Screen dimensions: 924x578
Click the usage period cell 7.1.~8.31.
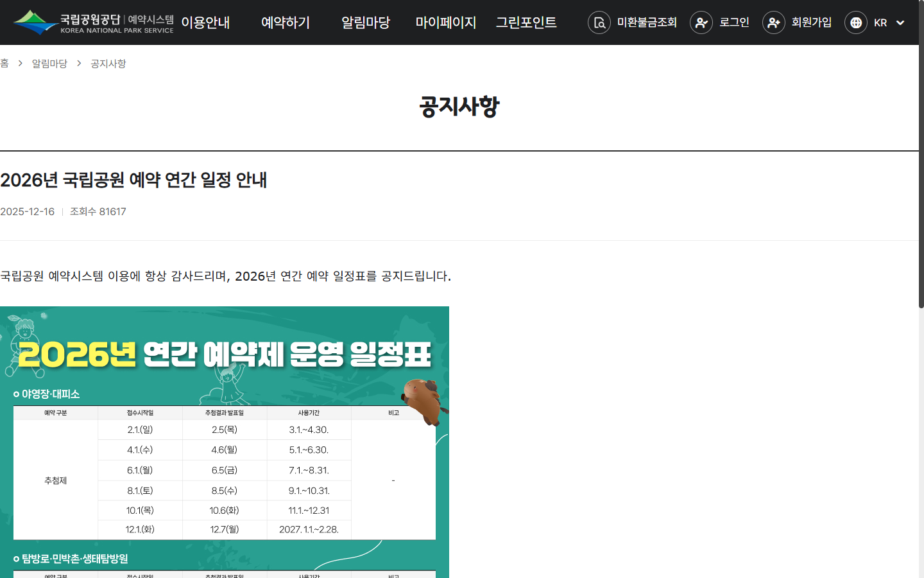[309, 470]
